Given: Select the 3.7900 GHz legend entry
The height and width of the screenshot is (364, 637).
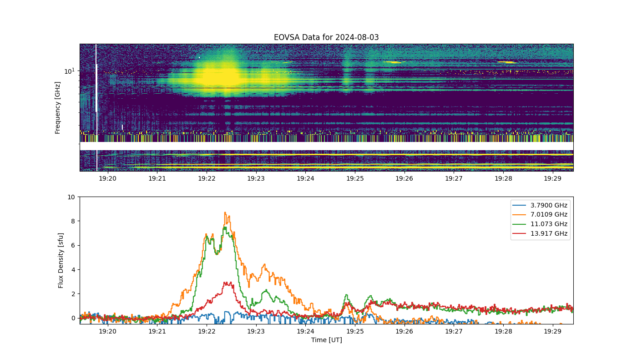Looking at the screenshot, I should (x=540, y=205).
